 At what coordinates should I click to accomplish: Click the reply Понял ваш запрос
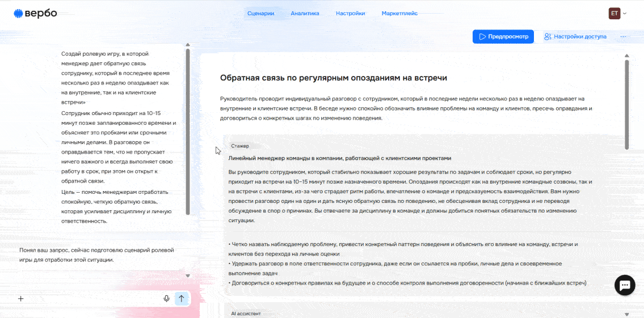pyautogui.click(x=97, y=255)
